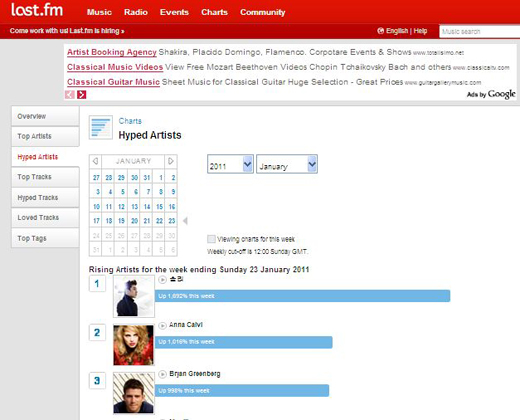This screenshot has height=420, width=520.
Task: Open the Events menu
Action: (x=174, y=12)
